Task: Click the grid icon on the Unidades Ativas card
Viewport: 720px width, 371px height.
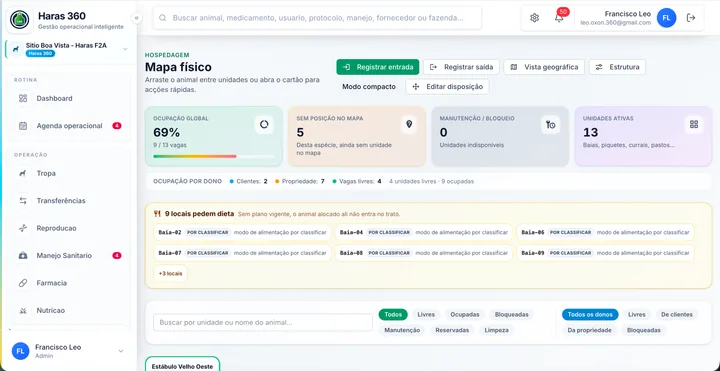Action: click(694, 124)
